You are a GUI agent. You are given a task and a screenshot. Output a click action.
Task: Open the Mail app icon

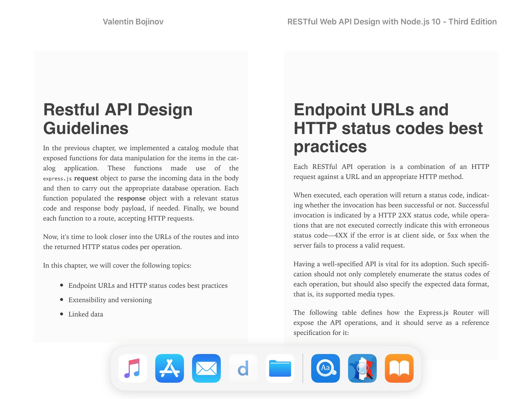[207, 368]
